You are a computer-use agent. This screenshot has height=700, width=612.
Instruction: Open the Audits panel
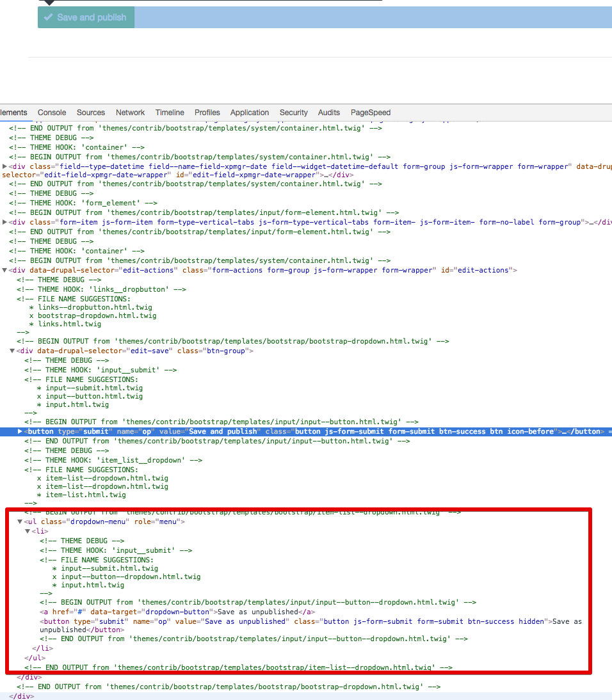click(x=328, y=113)
